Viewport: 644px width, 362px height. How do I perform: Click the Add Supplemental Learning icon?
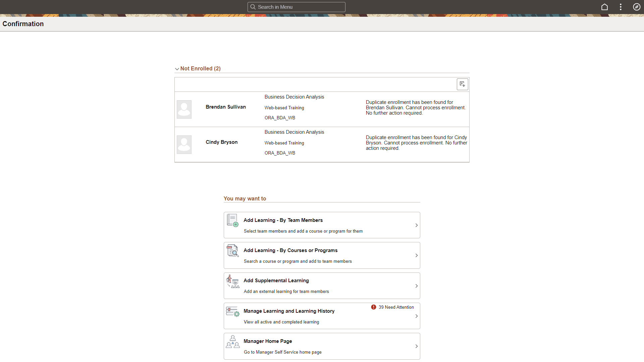pyautogui.click(x=232, y=281)
